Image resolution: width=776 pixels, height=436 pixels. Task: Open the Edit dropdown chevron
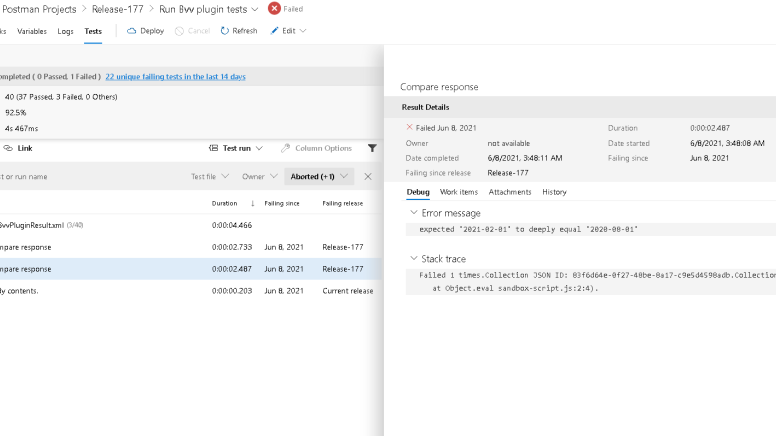(303, 31)
